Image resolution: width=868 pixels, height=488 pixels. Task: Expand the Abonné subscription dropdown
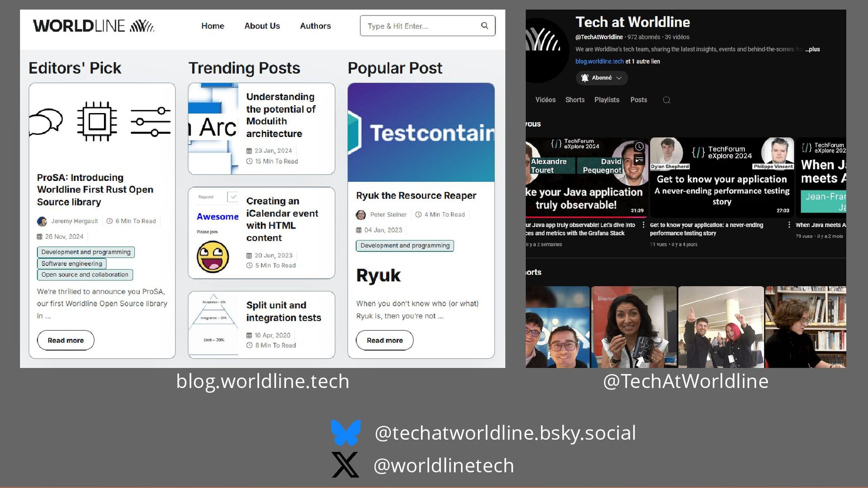(x=619, y=78)
